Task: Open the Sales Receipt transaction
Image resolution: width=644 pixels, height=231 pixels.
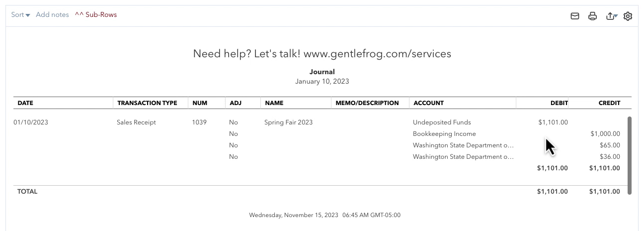Action: coord(136,122)
